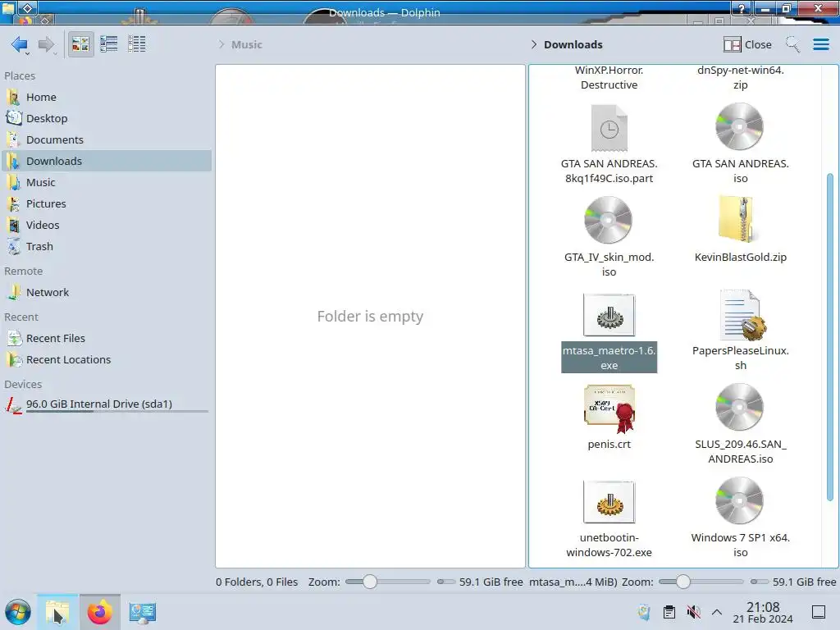Open the hamburger menu
The height and width of the screenshot is (630, 840).
tap(820, 44)
